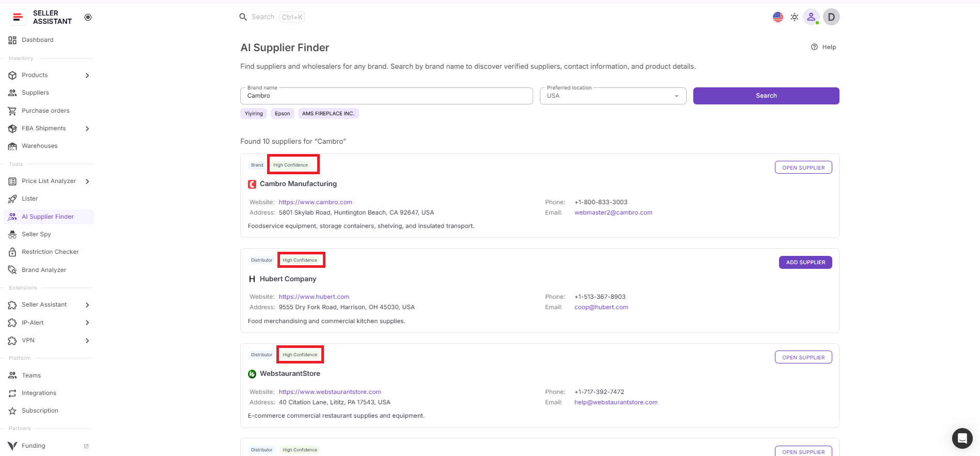The width and height of the screenshot is (980, 456).
Task: Click the top Search bar
Action: [x=272, y=17]
